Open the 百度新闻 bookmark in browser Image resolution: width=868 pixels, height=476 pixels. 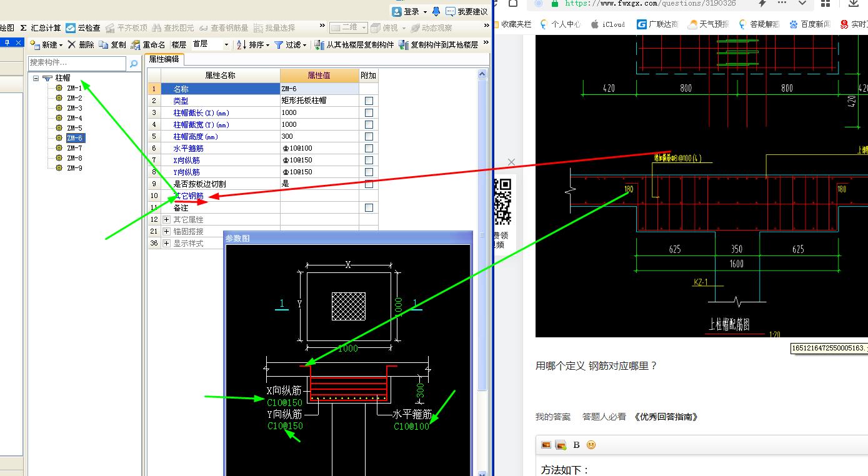[x=810, y=24]
